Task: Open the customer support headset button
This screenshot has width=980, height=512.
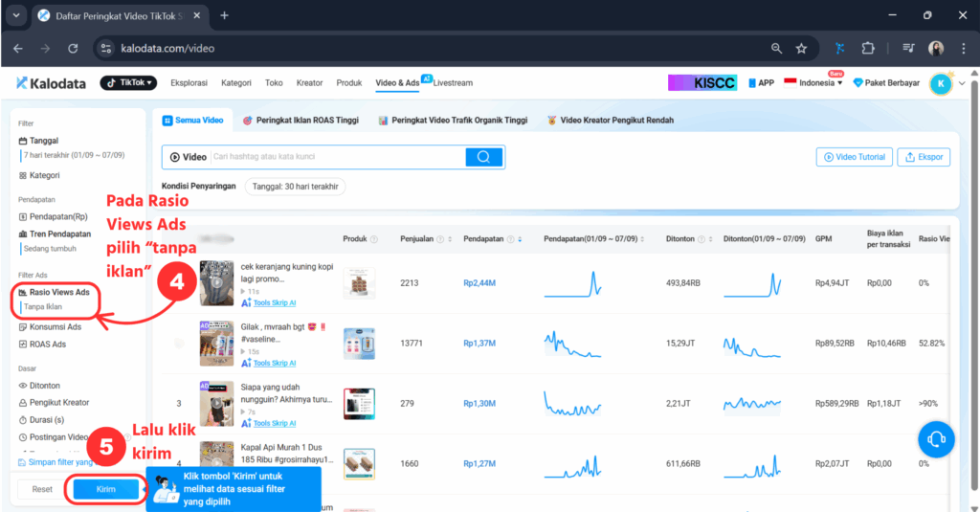Action: point(936,439)
